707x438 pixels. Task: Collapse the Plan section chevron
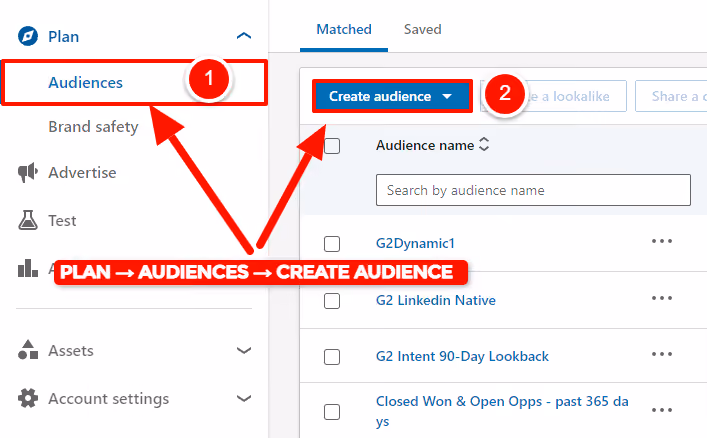244,36
